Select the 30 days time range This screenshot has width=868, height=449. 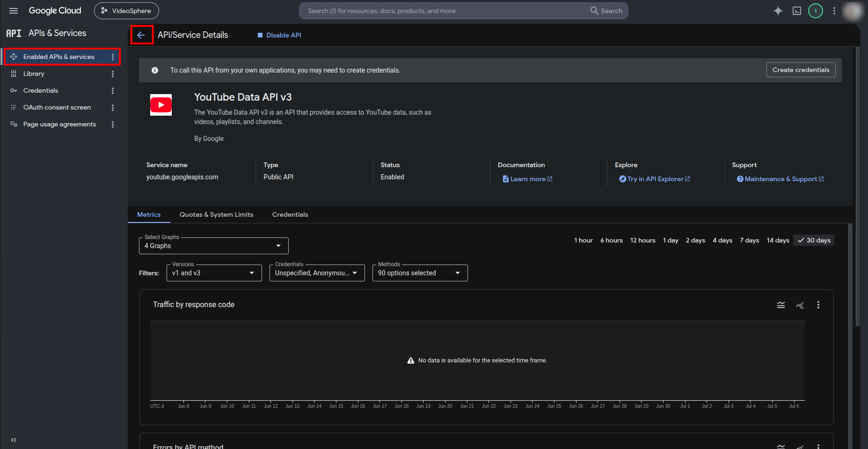pos(814,240)
